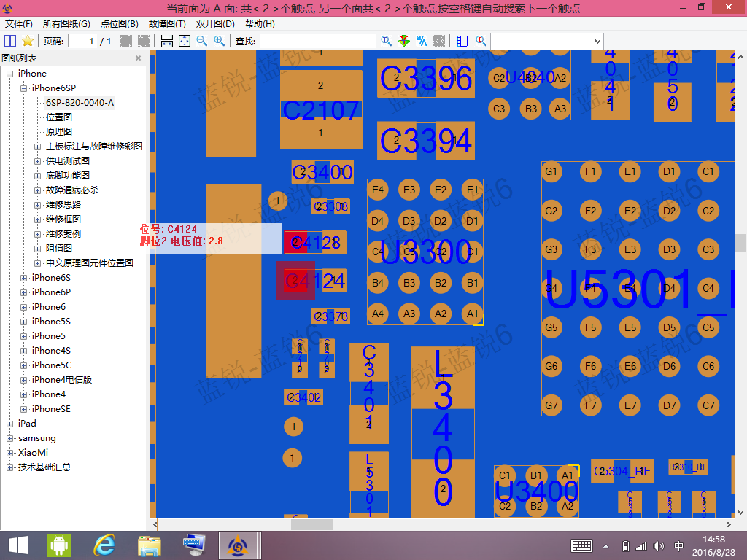Open the 双开图(D) menu

215,24
